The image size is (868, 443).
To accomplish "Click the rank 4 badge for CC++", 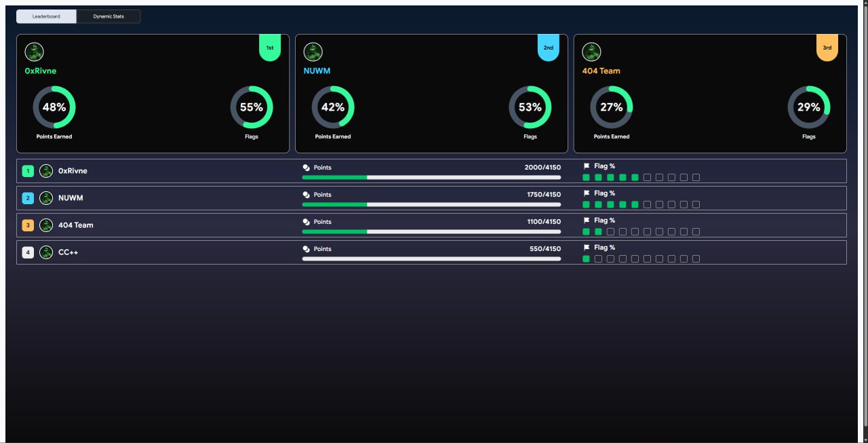I will tap(28, 252).
